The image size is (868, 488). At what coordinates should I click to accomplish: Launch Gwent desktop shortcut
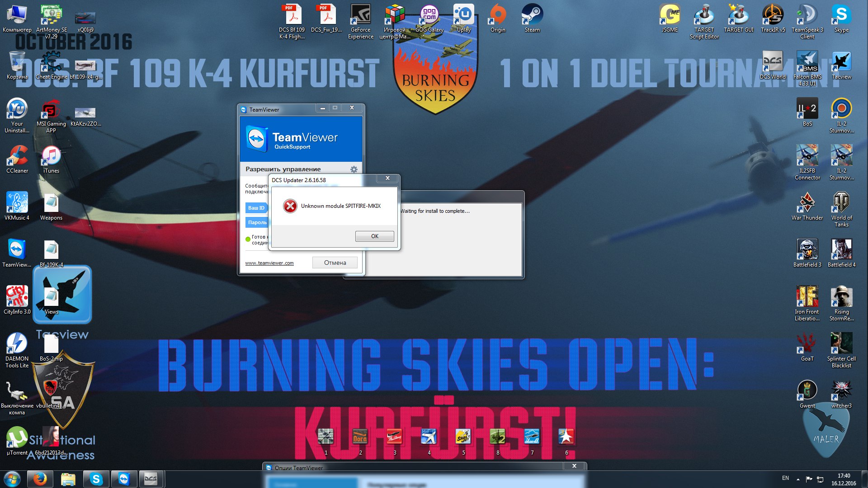[807, 394]
